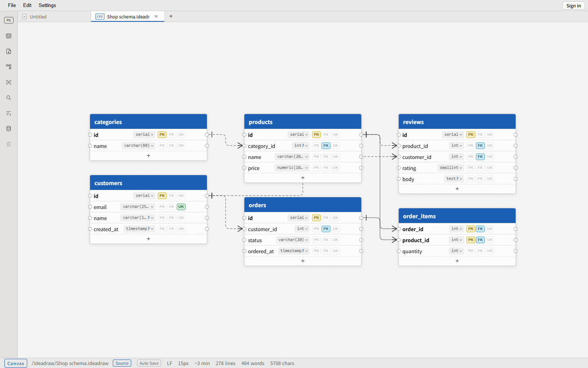The image size is (588, 368).
Task: Add a column to reviews table
Action: coord(457,189)
